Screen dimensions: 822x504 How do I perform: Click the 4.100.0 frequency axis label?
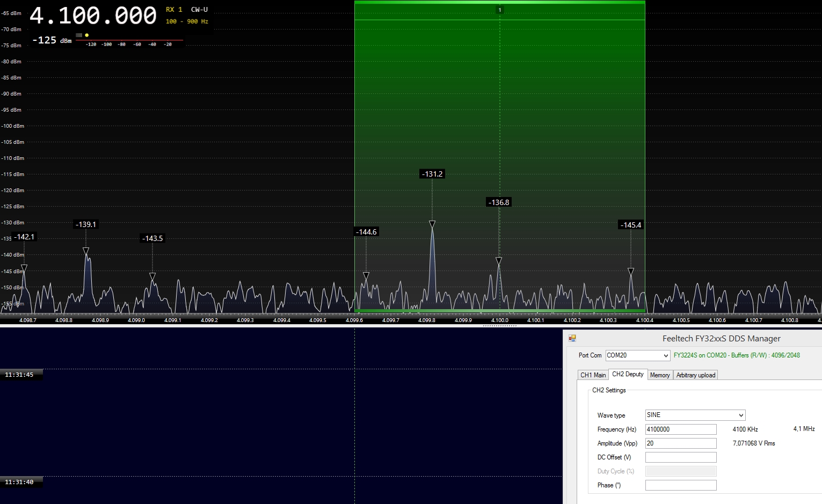[x=499, y=320]
